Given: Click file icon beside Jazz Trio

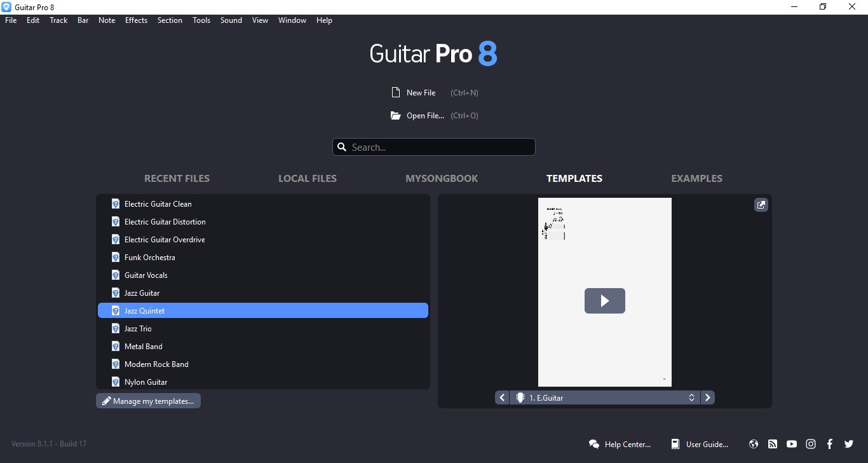Looking at the screenshot, I should (x=116, y=329).
